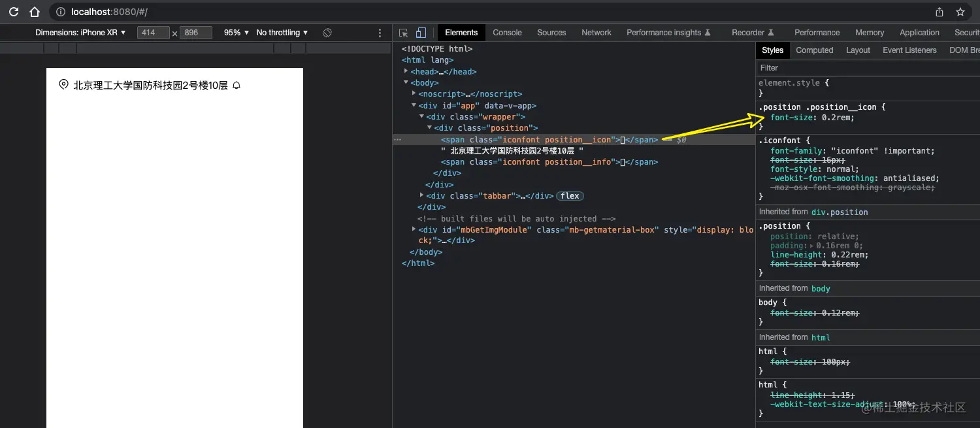Open the No throttling dropdown
Viewport: 980px width, 428px height.
click(282, 33)
